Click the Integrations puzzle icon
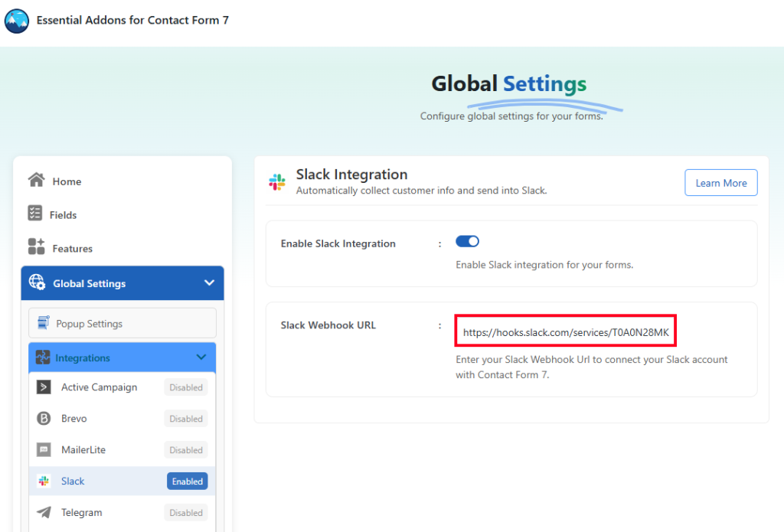The height and width of the screenshot is (532, 784). click(43, 357)
